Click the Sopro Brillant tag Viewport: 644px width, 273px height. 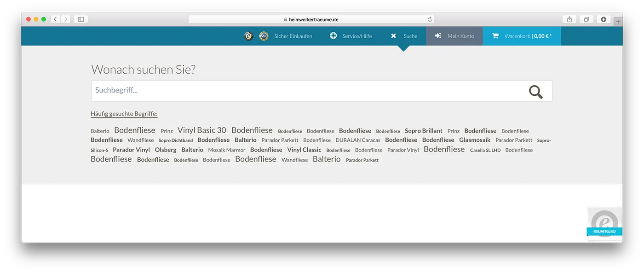click(x=424, y=131)
